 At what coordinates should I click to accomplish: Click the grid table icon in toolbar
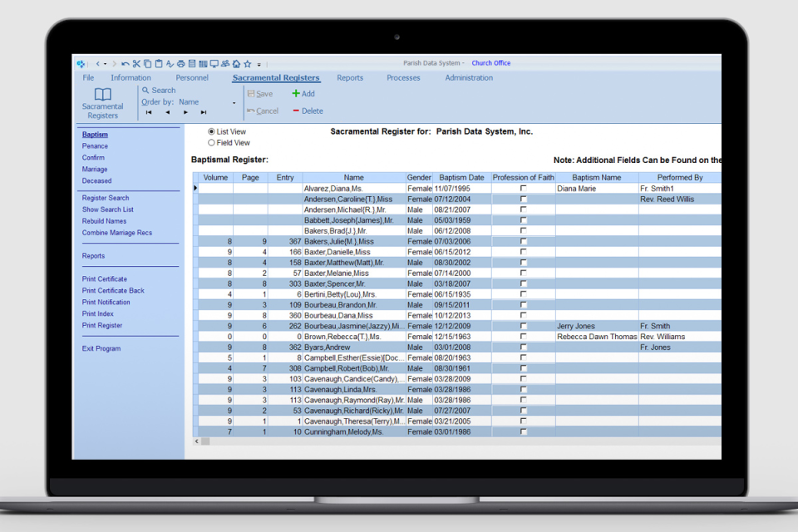[203, 64]
